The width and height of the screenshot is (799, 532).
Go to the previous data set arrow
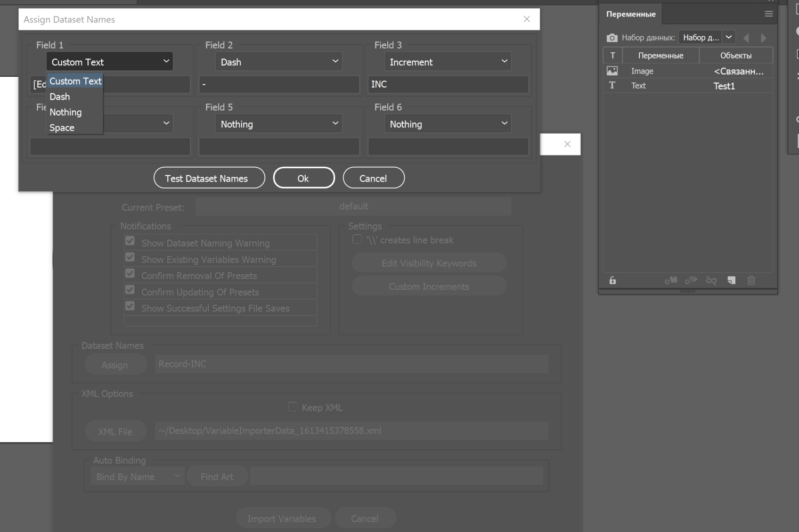[746, 38]
